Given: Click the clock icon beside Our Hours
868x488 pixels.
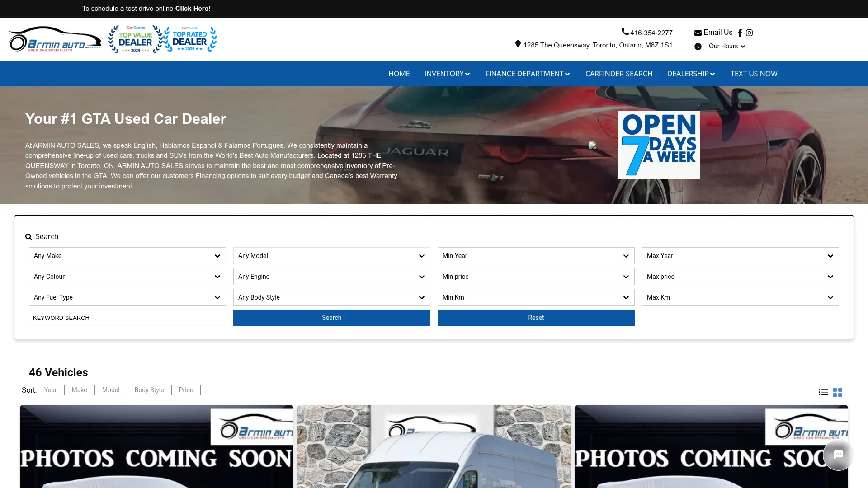Looking at the screenshot, I should pyautogui.click(x=698, y=46).
